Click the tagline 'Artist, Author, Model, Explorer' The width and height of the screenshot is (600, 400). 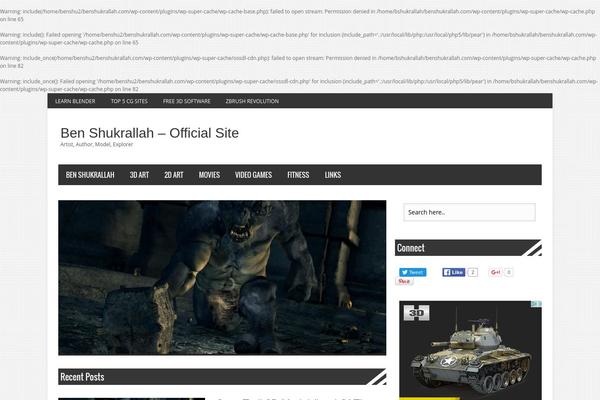(x=96, y=144)
